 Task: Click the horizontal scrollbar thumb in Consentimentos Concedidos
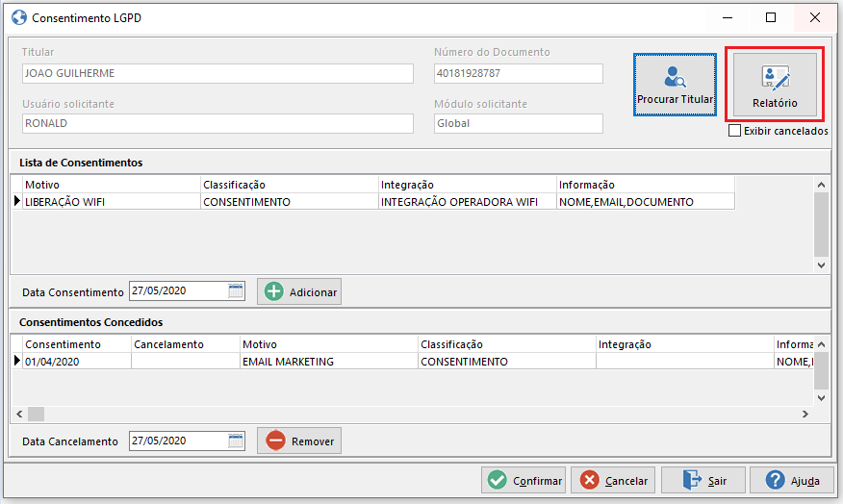pos(36,414)
